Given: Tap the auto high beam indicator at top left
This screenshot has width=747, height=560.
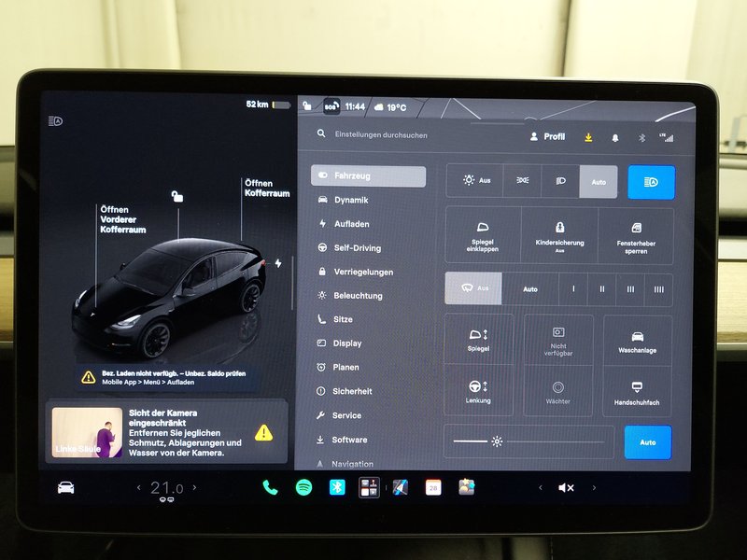Looking at the screenshot, I should click(55, 121).
